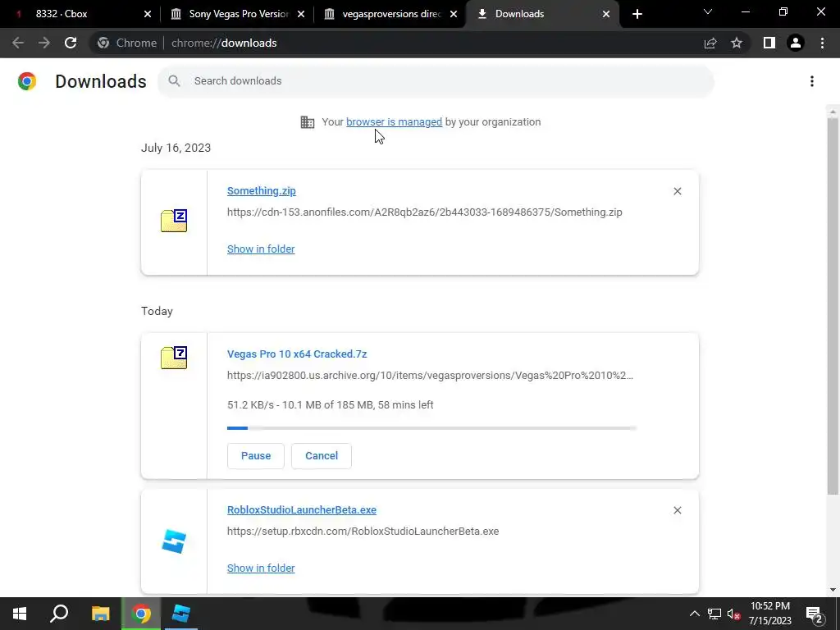Click the archive.org Vegas Pro source URL
The image size is (840, 630).
click(x=430, y=376)
